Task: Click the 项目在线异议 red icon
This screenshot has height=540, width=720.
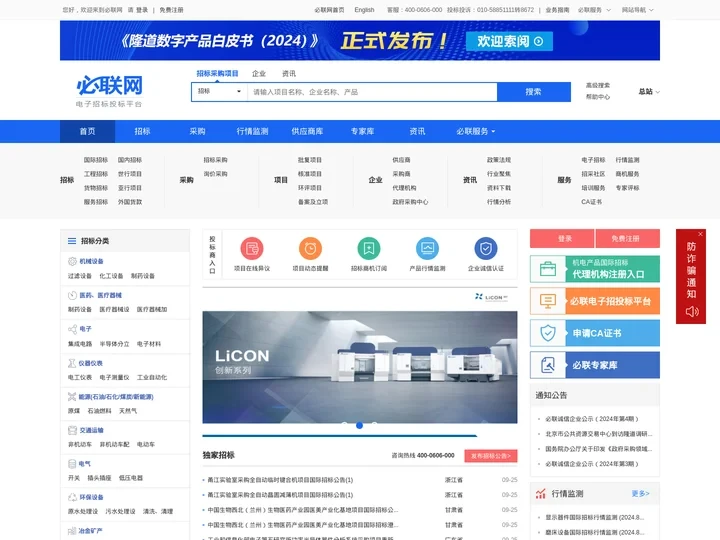Action: click(252, 248)
